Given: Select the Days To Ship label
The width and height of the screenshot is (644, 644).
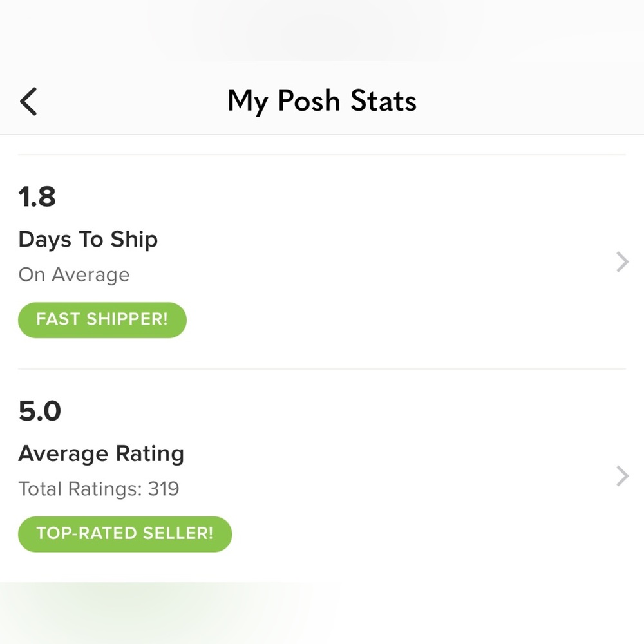Looking at the screenshot, I should pyautogui.click(x=88, y=240).
